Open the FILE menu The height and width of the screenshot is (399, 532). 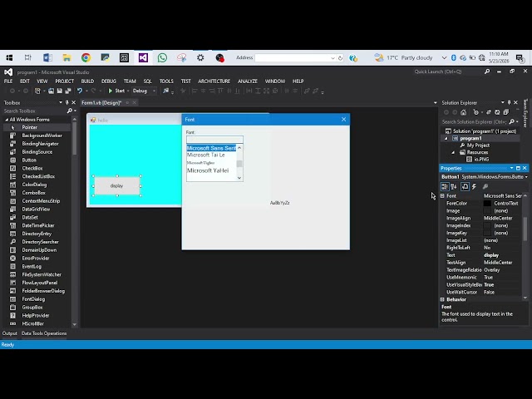(8, 81)
